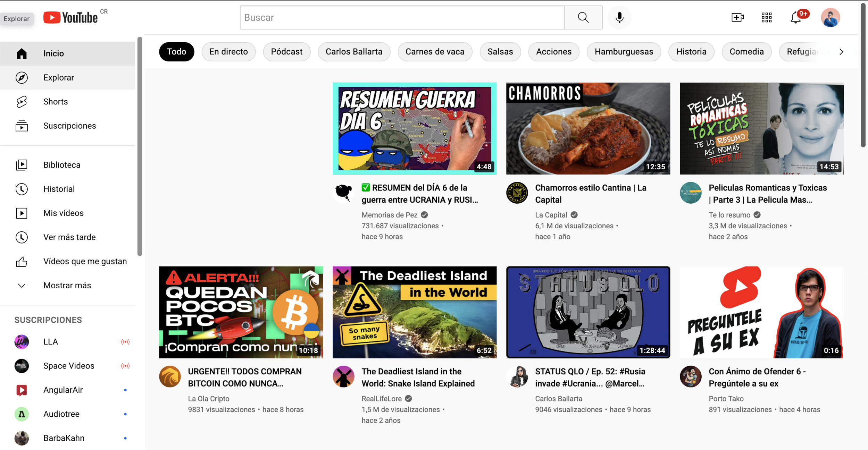Select the Pódcast filter chip
The image size is (868, 450).
(x=286, y=52)
